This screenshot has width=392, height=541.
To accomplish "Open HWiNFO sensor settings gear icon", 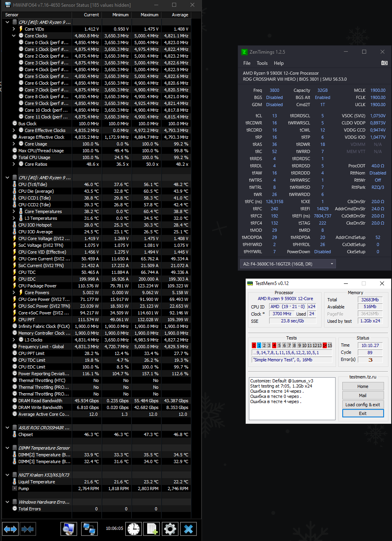I will (x=170, y=529).
